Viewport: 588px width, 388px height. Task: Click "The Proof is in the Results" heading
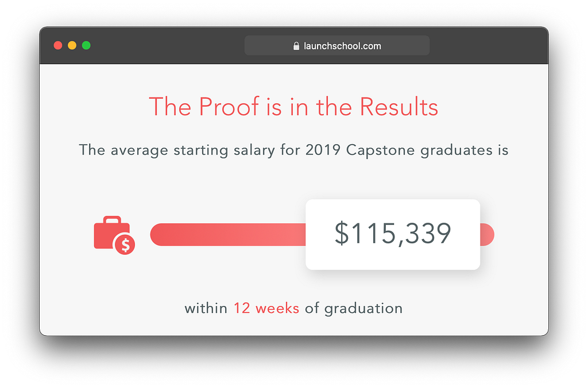pyautogui.click(x=293, y=107)
